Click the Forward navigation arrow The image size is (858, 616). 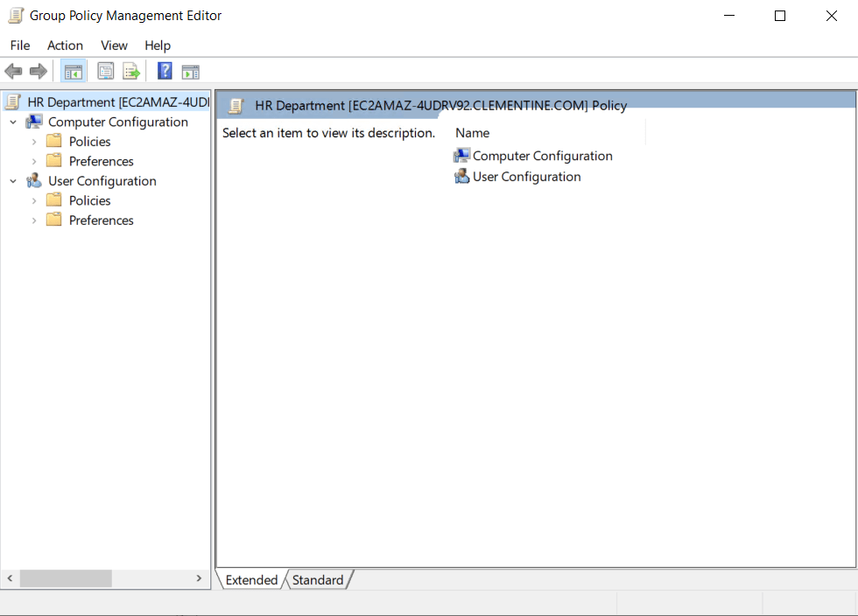[37, 71]
